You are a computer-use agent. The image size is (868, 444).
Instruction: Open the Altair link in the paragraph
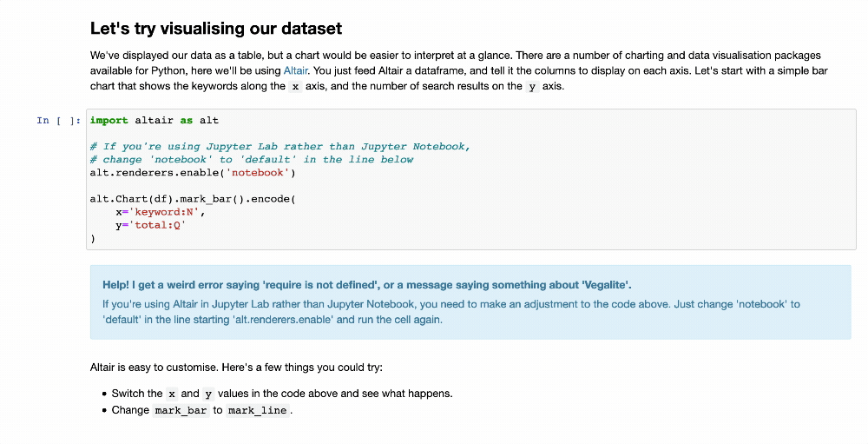pos(296,71)
